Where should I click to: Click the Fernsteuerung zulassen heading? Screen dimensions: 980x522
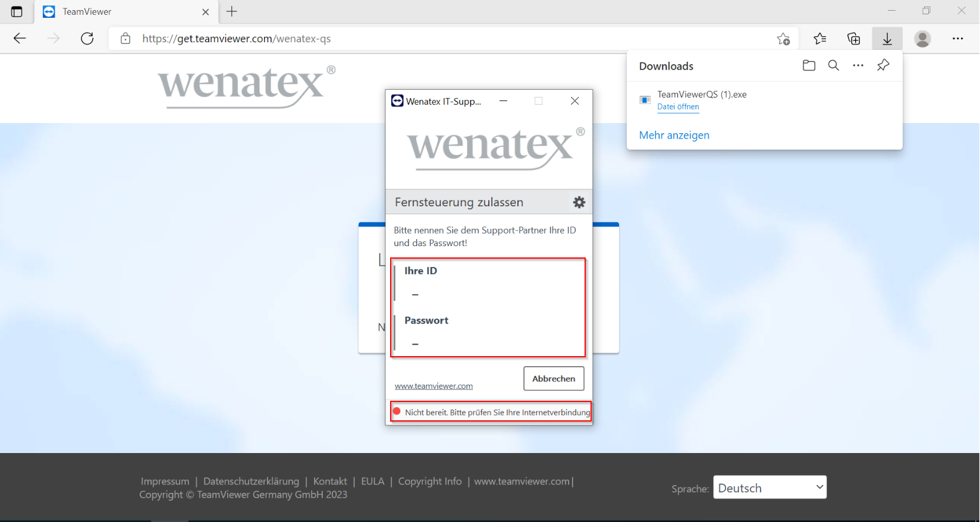pos(459,202)
